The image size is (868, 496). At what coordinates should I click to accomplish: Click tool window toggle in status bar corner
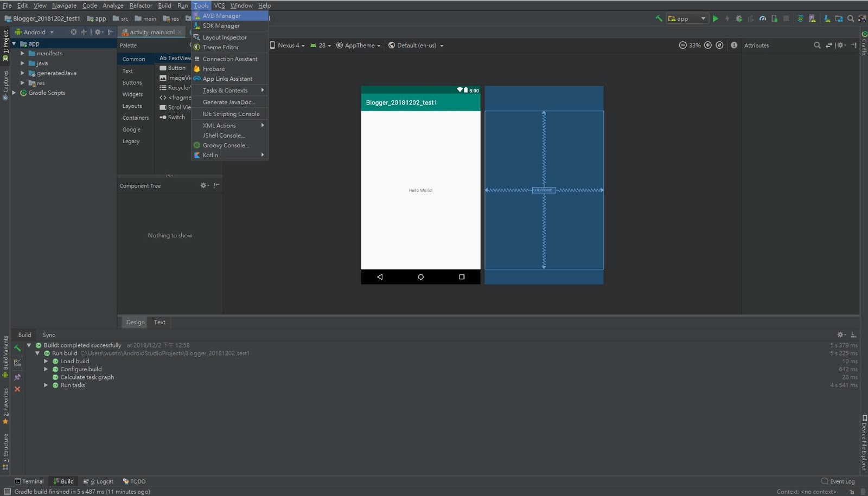pos(8,492)
